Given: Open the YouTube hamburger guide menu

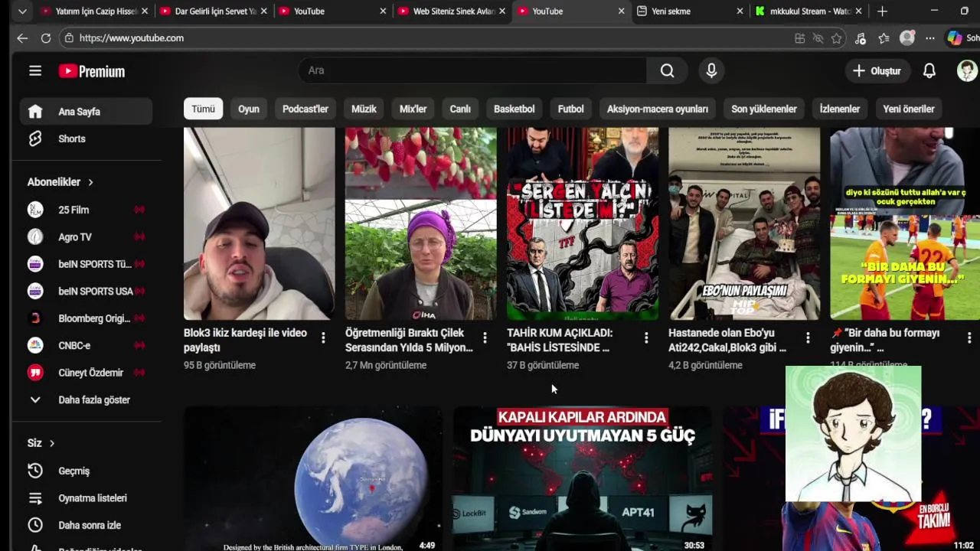Looking at the screenshot, I should (x=35, y=71).
